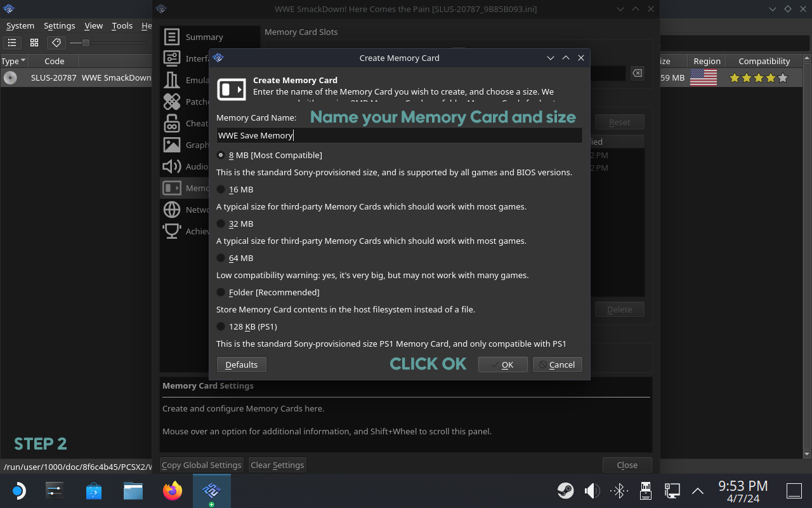Screen dimensions: 812x508
Task: Open the Achievements trophy icon
Action: 171,231
